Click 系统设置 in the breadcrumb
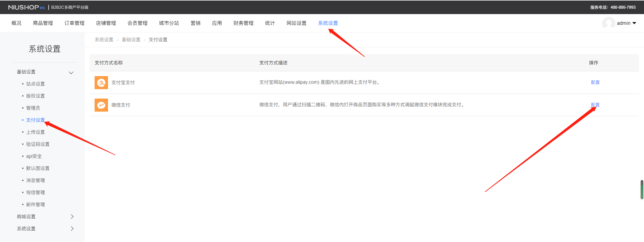 (x=104, y=40)
